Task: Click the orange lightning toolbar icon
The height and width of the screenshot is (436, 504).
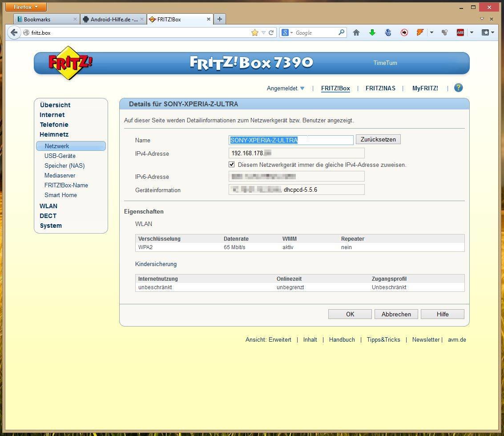Action: coord(420,32)
